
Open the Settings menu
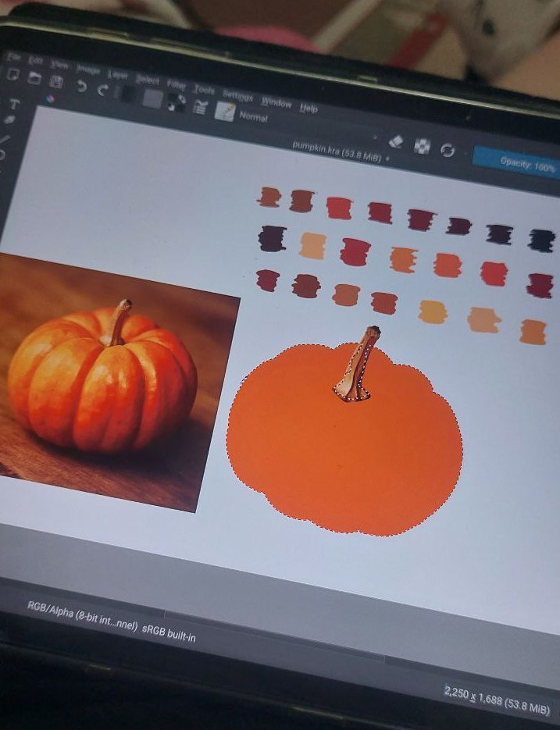tap(237, 95)
